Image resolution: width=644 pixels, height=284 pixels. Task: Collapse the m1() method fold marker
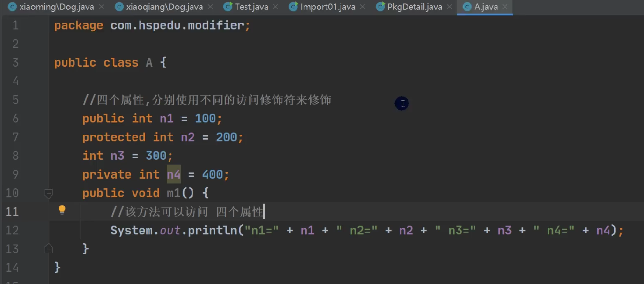pos(49,193)
